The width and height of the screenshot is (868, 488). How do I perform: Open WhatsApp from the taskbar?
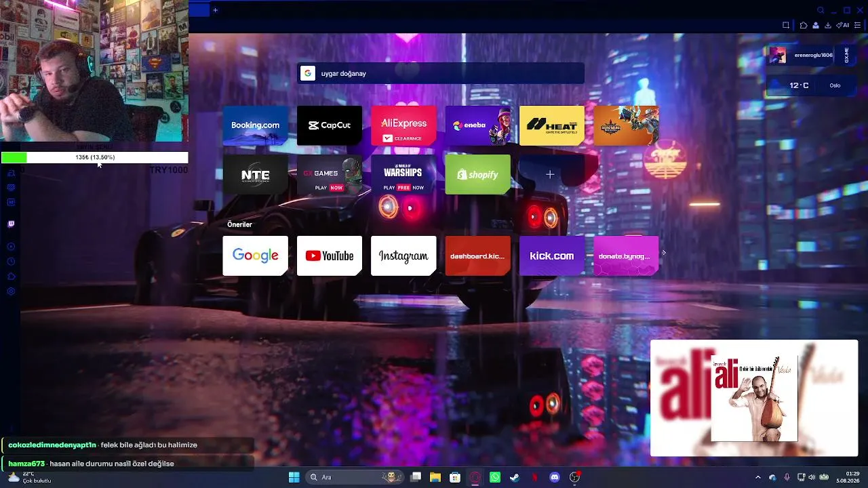[495, 477]
